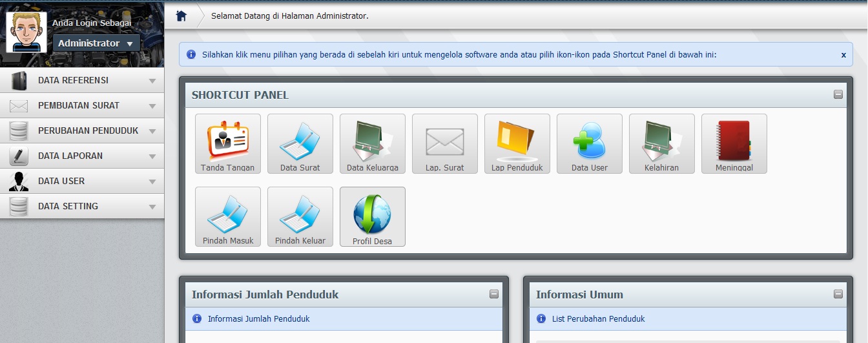Select the Data Referensi menu item
The width and height of the screenshot is (868, 343).
click(x=82, y=81)
